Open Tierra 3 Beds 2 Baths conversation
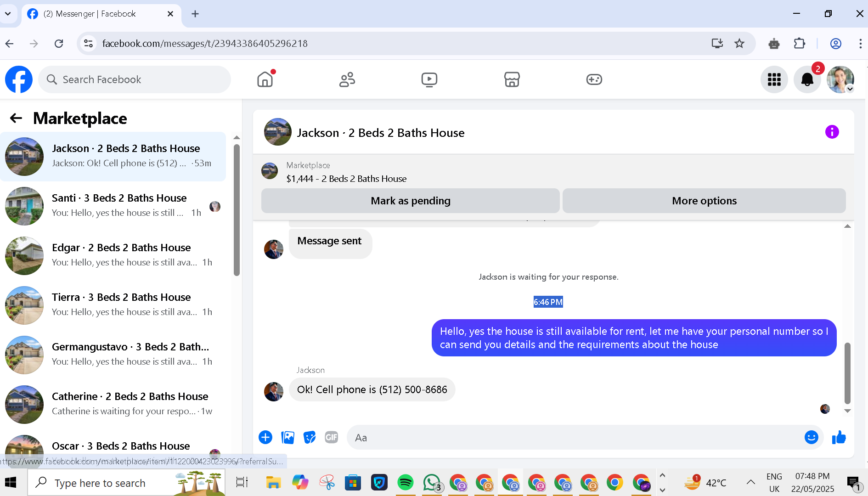The width and height of the screenshot is (868, 496). point(113,305)
